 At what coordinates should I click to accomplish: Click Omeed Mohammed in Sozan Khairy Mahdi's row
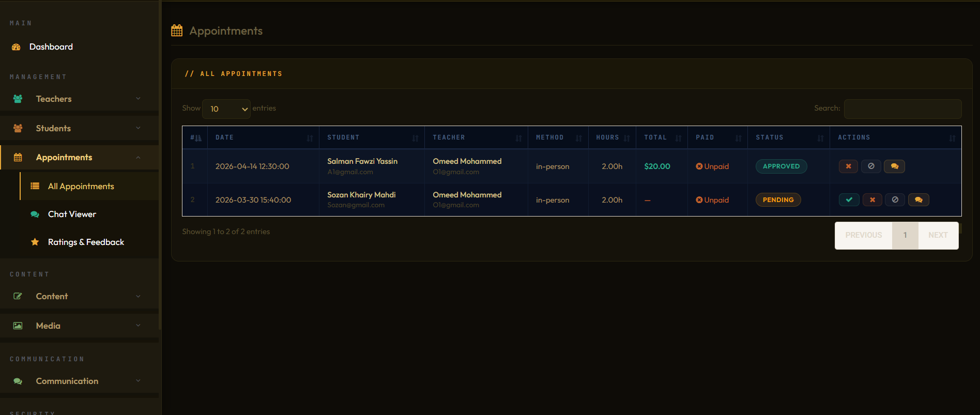click(467, 195)
